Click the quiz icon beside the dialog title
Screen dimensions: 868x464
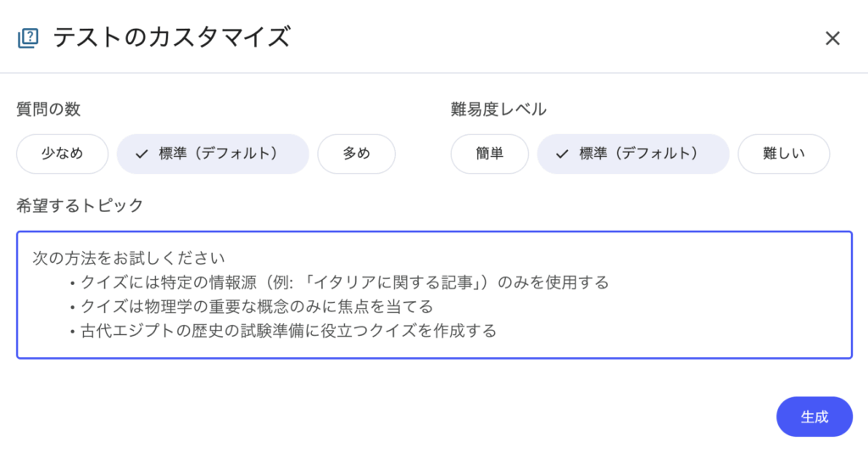28,37
